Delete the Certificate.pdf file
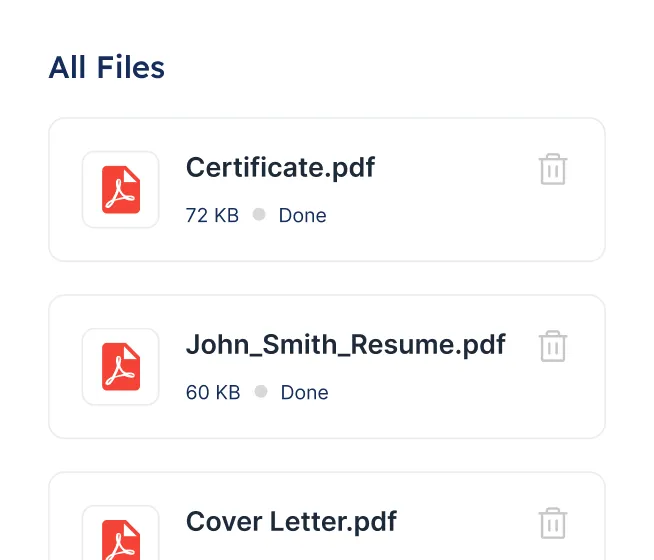This screenshot has height=560, width=654. [553, 169]
